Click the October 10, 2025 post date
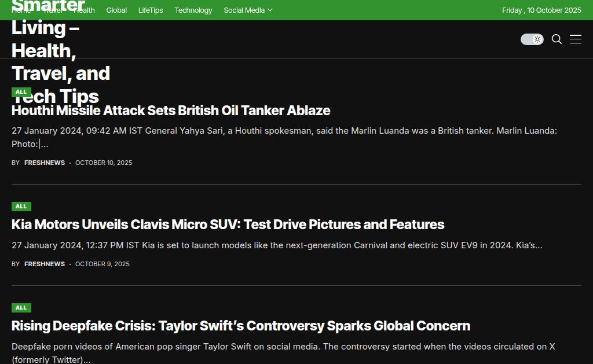 [x=104, y=163]
